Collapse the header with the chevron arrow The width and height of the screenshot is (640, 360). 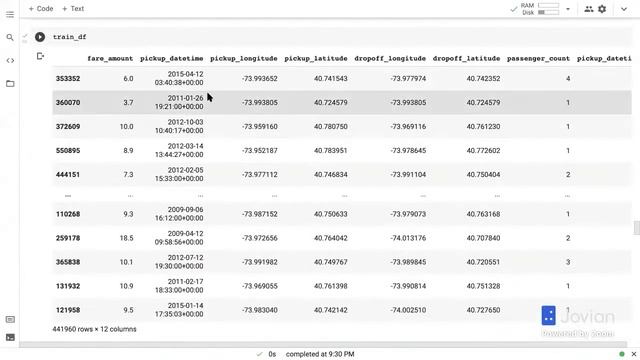pyautogui.click(x=624, y=9)
